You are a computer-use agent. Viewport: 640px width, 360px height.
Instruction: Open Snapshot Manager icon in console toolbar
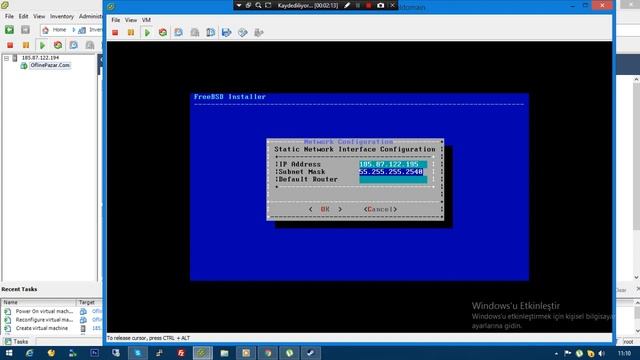coord(211,33)
